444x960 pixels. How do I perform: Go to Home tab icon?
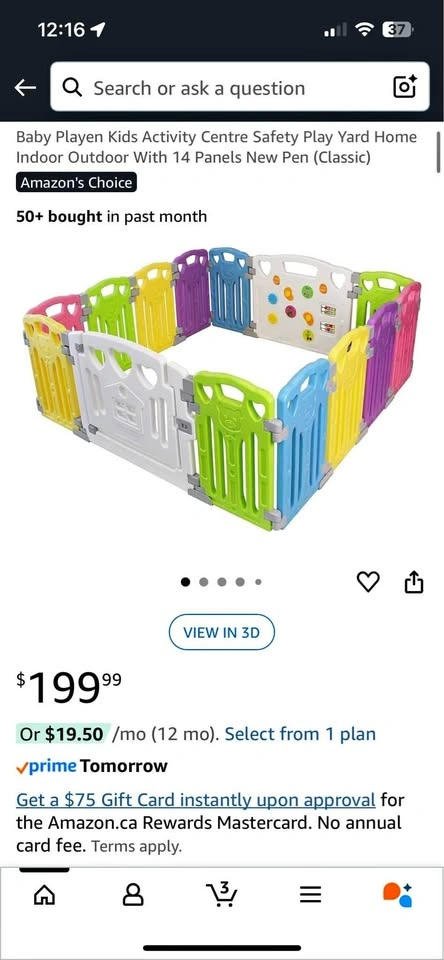click(43, 896)
